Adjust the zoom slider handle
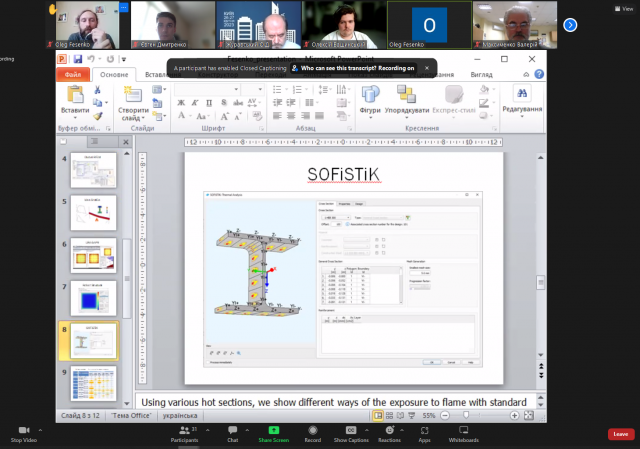The width and height of the screenshot is (640, 449). point(466,416)
